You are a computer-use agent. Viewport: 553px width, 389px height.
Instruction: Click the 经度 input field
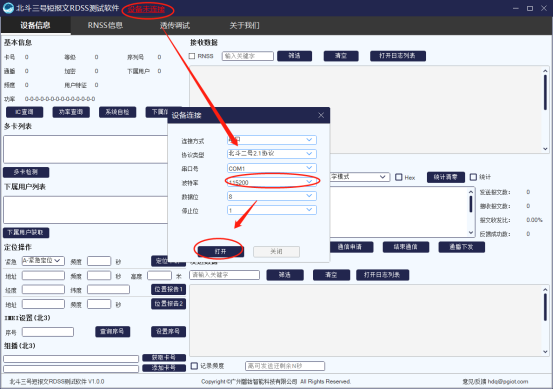coord(43,290)
